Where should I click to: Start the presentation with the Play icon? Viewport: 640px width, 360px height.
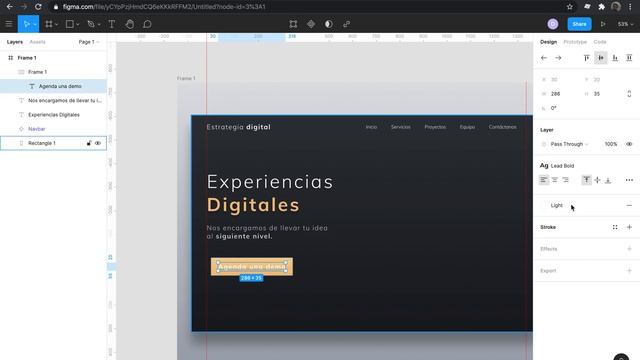[x=603, y=24]
